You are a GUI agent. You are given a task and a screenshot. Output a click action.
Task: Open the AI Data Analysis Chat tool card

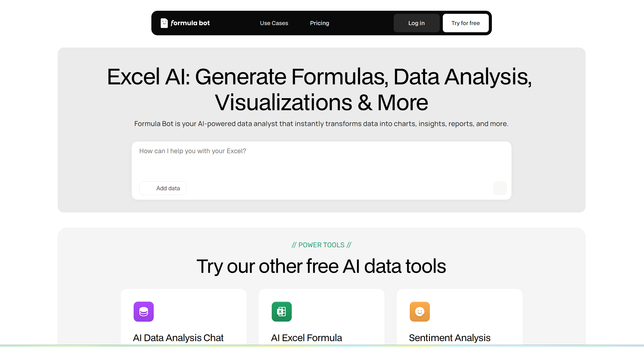pyautogui.click(x=184, y=317)
